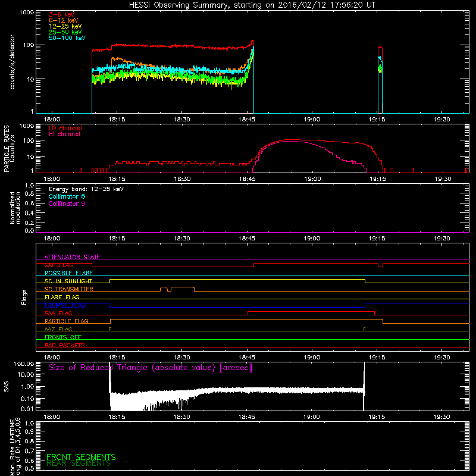The height and width of the screenshot is (476, 476).
Task: Click the particle rate peak near 18:55
Action: [292, 140]
